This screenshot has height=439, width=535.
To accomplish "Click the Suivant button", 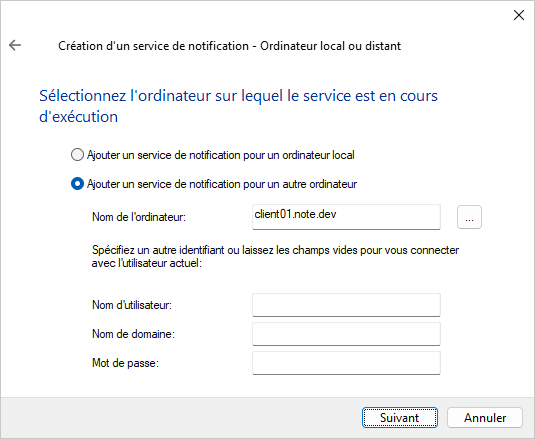I will coord(400,417).
